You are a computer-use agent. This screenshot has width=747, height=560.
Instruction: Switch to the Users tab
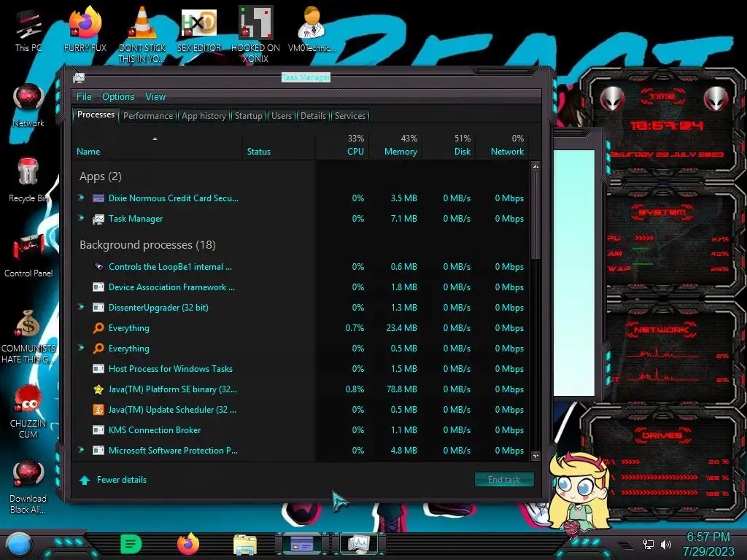282,116
